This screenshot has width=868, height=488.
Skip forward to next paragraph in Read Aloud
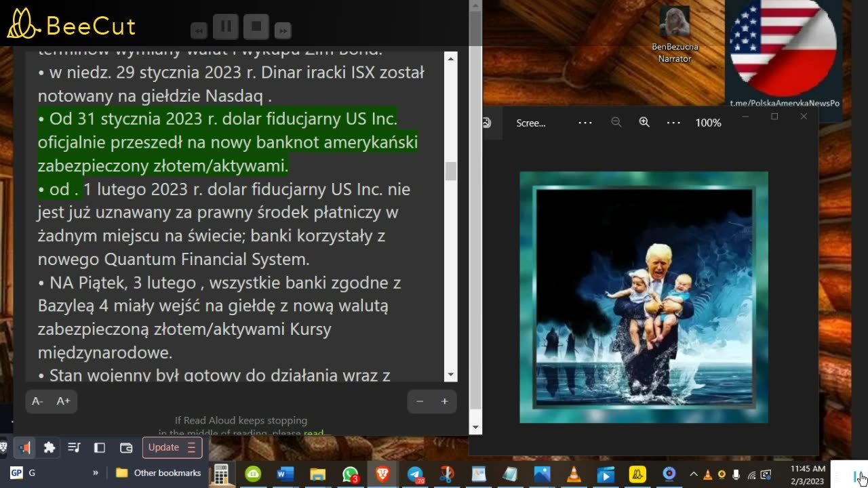pos(283,30)
